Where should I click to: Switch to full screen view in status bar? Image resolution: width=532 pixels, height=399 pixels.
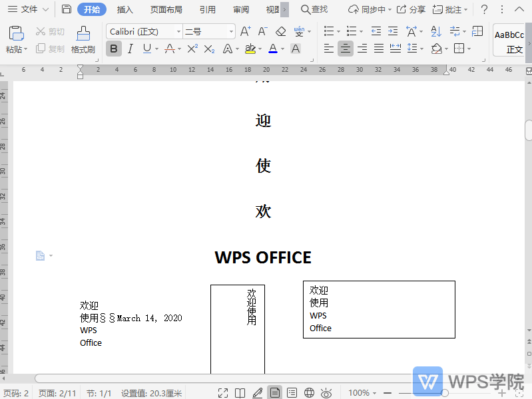(x=223, y=393)
